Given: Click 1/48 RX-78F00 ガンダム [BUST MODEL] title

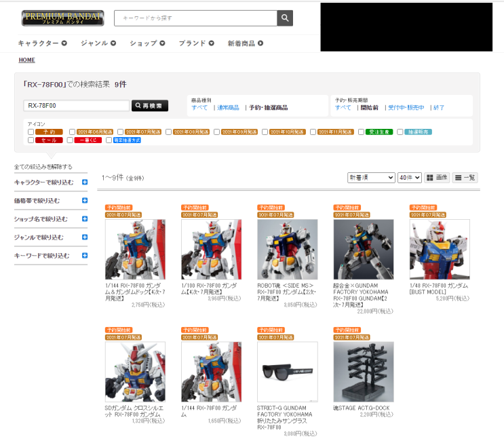Looking at the screenshot, I should 439,289.
